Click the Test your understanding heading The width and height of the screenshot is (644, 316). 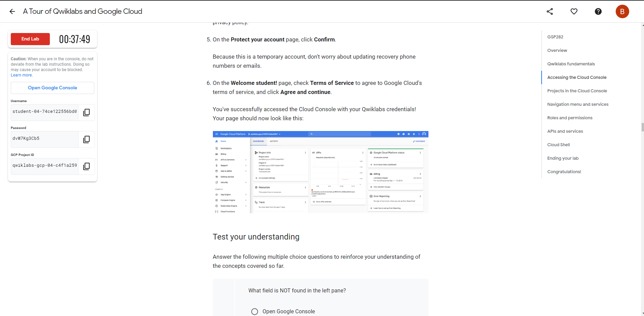point(256,237)
